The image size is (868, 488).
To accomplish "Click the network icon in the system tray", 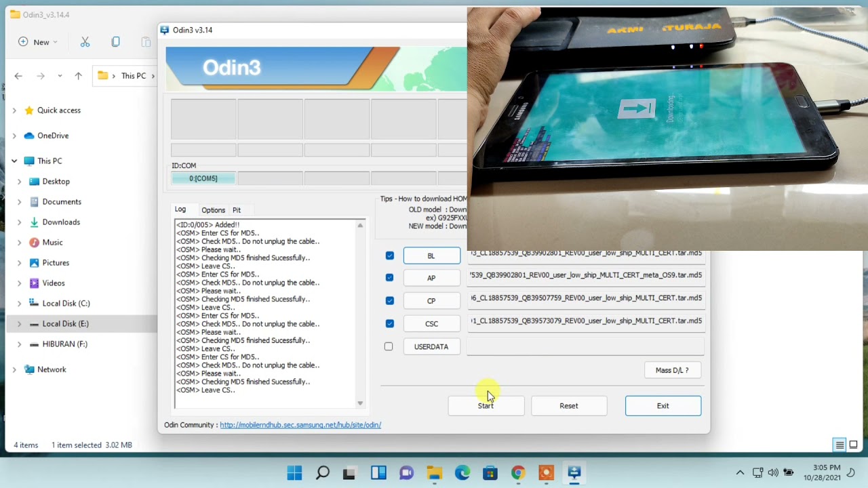I will coord(757,472).
